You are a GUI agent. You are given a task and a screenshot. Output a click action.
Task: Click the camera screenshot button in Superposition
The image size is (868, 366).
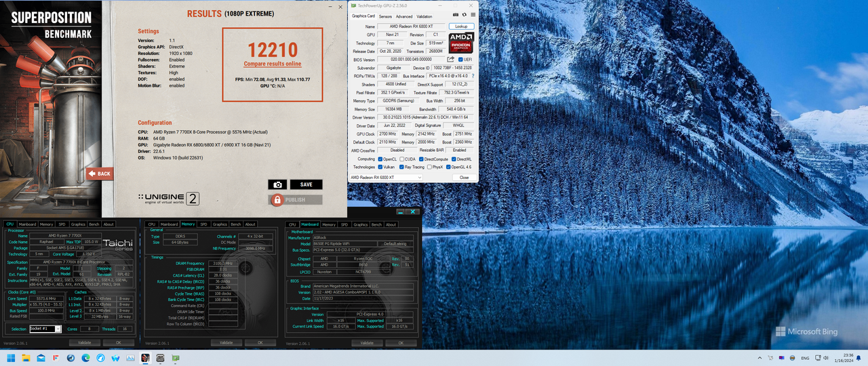pyautogui.click(x=277, y=184)
